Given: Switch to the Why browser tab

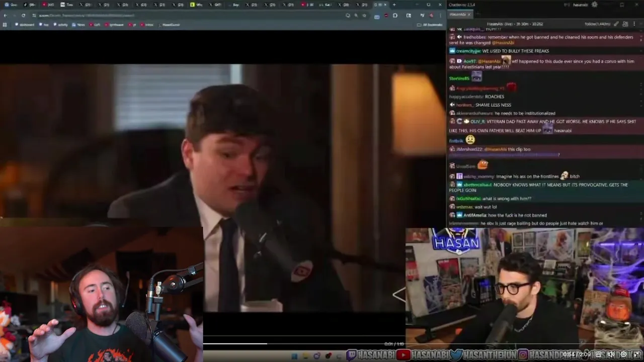Looking at the screenshot, I should [197, 5].
